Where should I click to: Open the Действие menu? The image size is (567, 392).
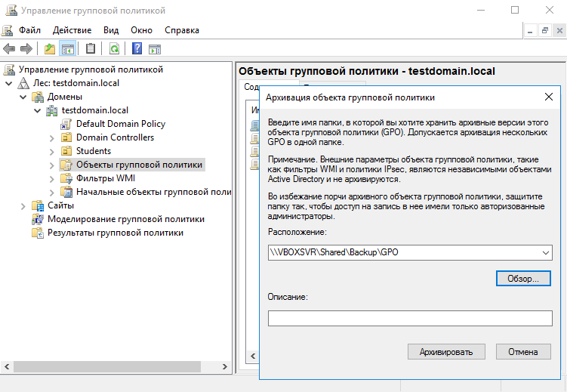tap(72, 30)
